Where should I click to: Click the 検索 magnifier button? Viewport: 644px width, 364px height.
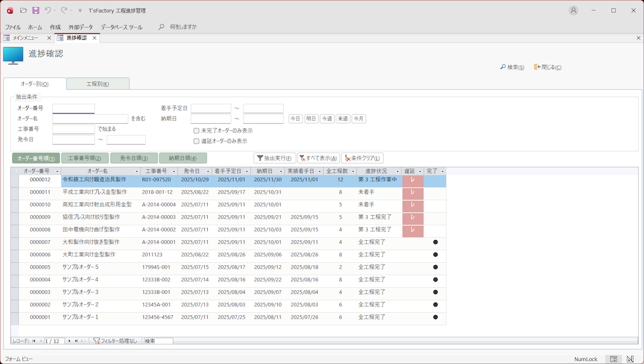(x=512, y=67)
